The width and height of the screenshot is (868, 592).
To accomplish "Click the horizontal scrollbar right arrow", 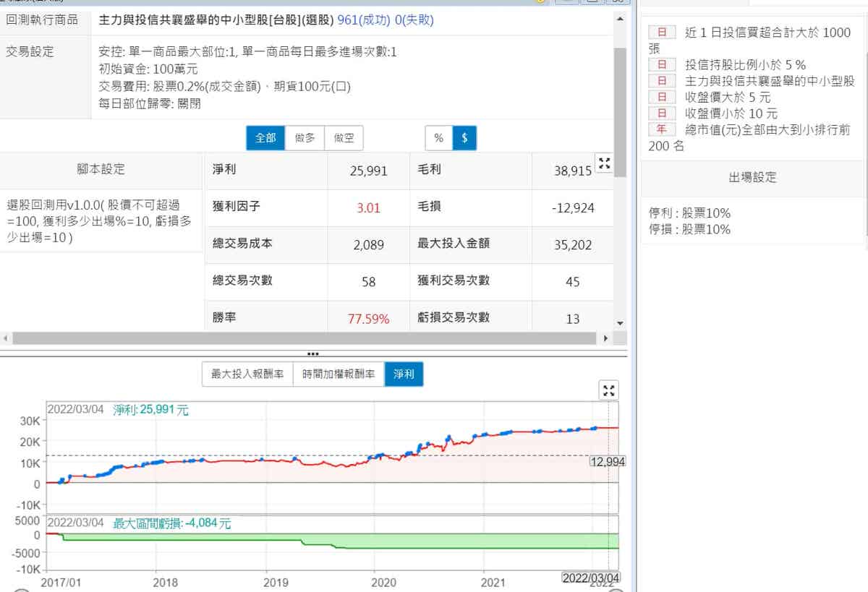I will click(606, 338).
